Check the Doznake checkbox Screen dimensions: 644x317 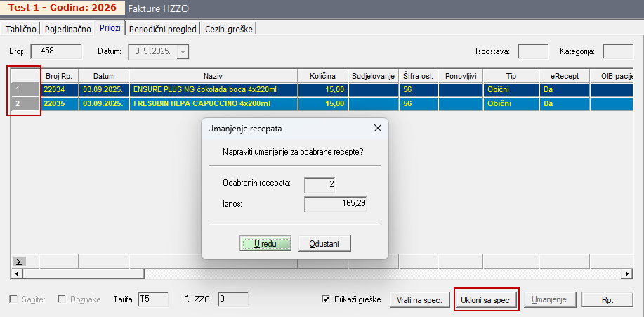pos(63,299)
